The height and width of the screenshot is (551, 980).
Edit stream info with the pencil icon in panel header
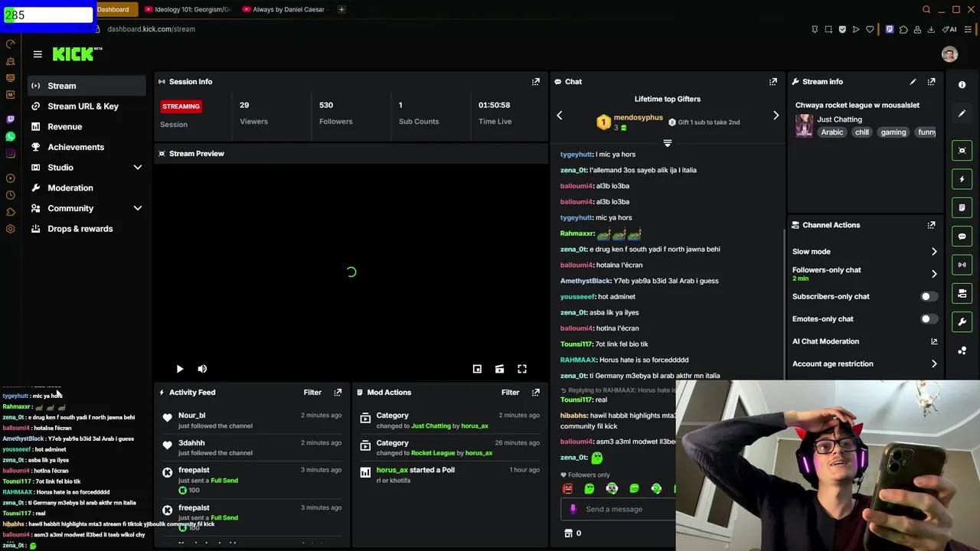point(913,81)
